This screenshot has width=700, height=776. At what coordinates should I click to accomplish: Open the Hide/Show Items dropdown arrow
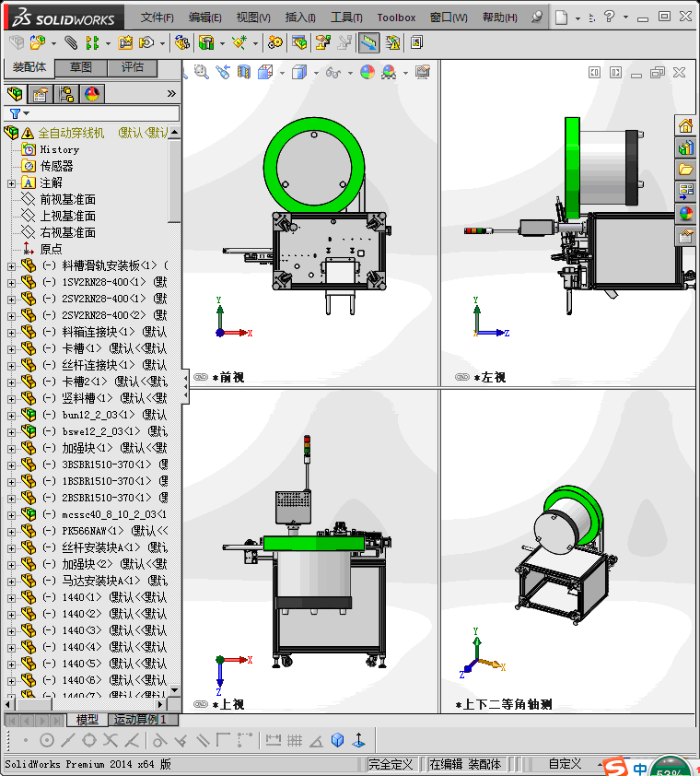pyautogui.click(x=350, y=73)
